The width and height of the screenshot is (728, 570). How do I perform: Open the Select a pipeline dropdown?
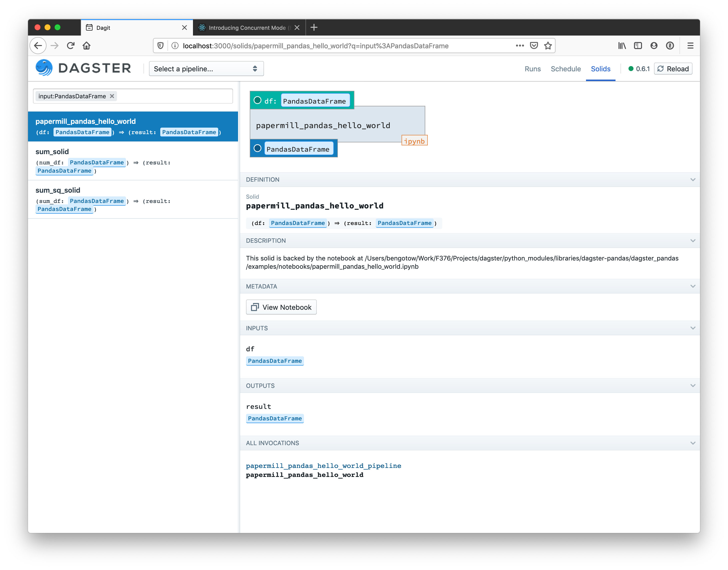[206, 69]
